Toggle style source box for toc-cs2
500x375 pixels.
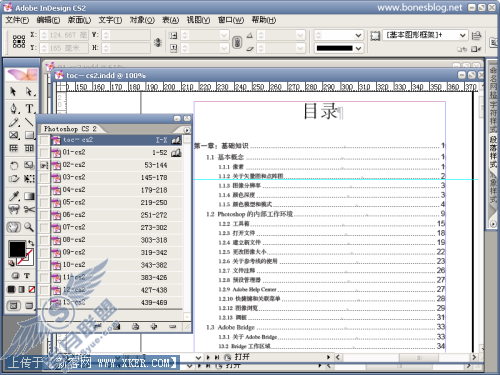pyautogui.click(x=44, y=140)
